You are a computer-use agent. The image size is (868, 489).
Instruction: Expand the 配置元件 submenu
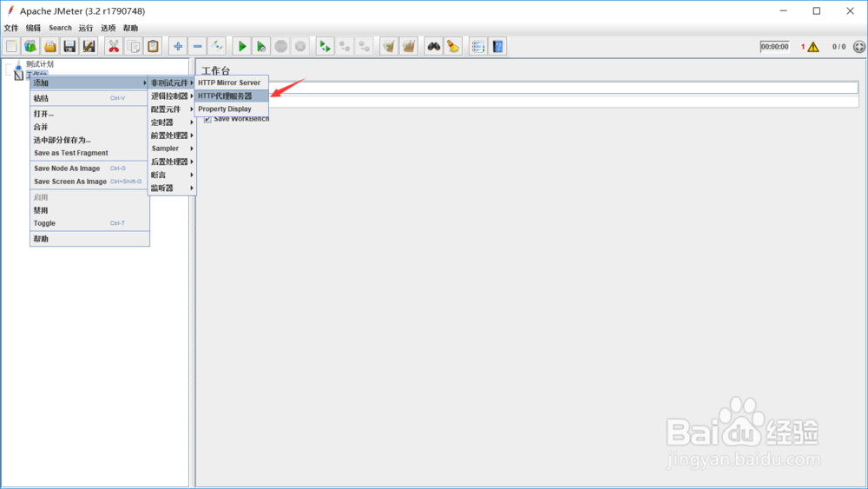172,109
